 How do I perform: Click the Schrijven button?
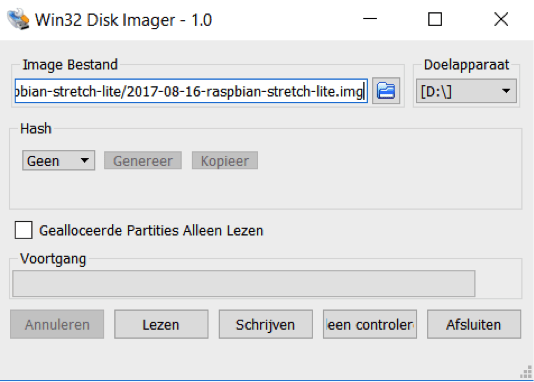(x=266, y=324)
